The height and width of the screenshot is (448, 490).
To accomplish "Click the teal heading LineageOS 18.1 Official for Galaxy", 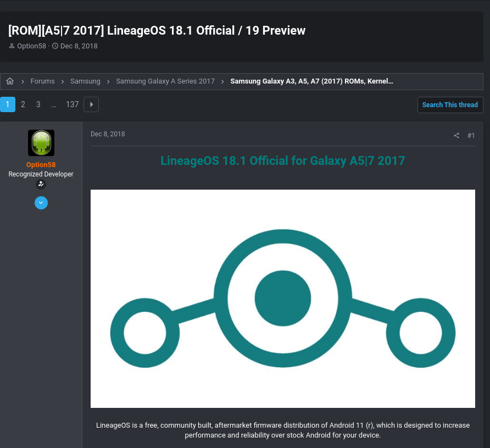I will (283, 161).
